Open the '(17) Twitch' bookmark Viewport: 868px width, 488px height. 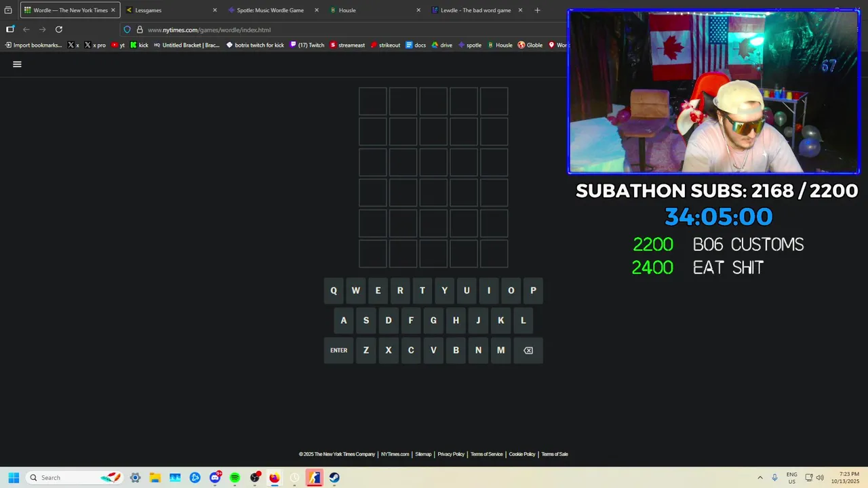point(307,45)
